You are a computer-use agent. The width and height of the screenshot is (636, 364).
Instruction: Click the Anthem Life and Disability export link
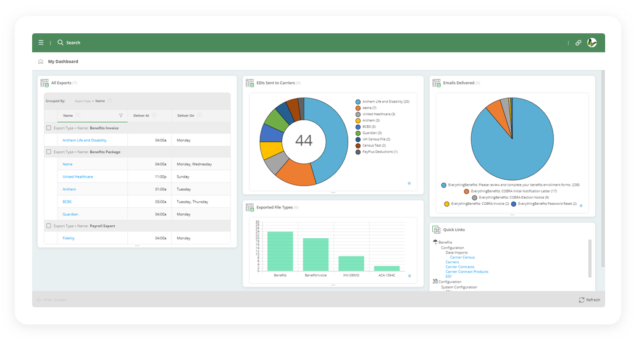(84, 140)
